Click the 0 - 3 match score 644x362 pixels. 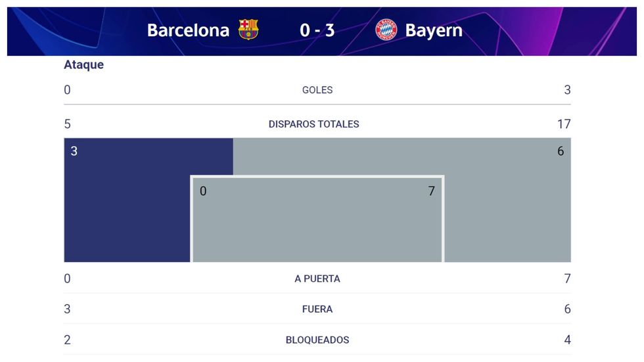317,30
